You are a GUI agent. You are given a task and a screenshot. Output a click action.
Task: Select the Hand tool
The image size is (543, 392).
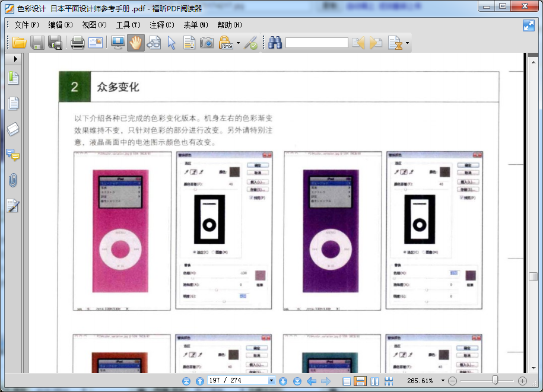(135, 43)
